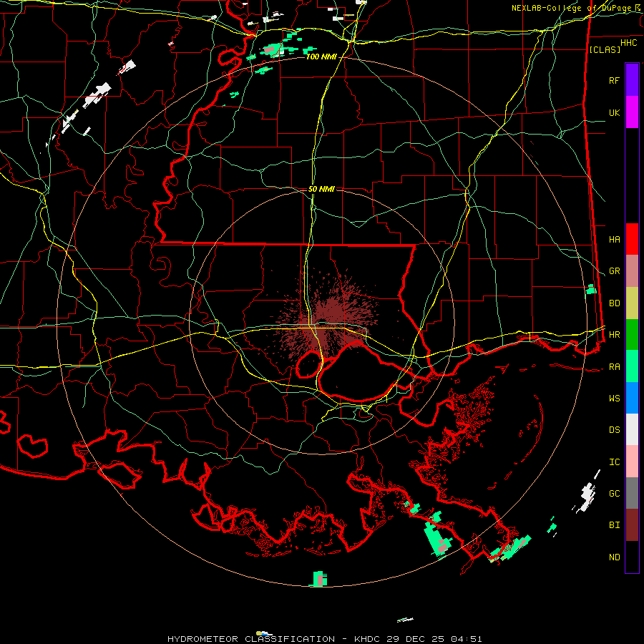Screen dimensions: 644x644
Task: Click the IC legend label
Action: (x=614, y=462)
